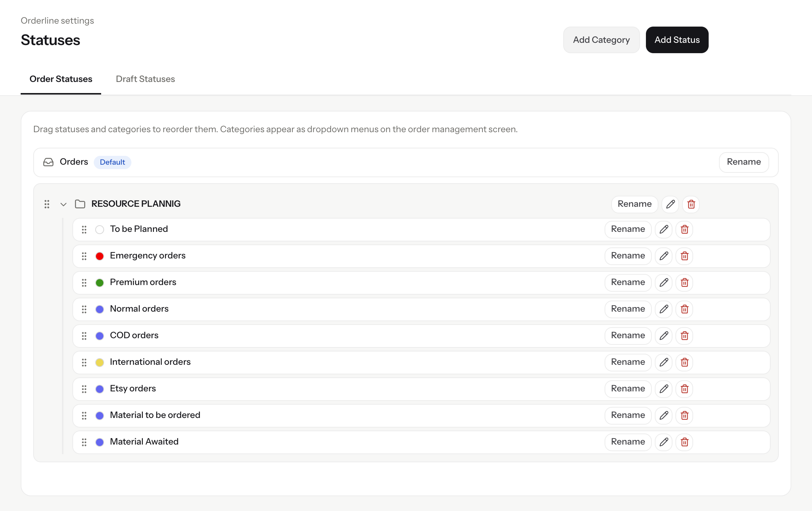
Task: Click the red color dot of Emergency orders
Action: pos(100,256)
